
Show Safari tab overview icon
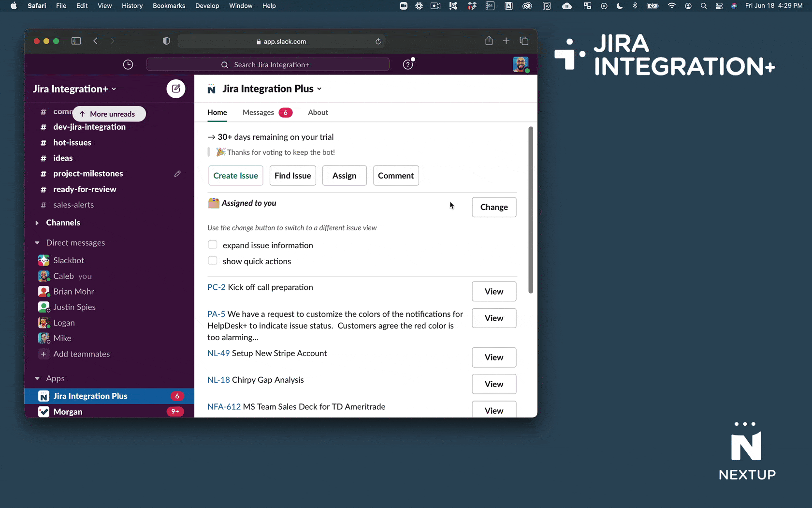524,41
